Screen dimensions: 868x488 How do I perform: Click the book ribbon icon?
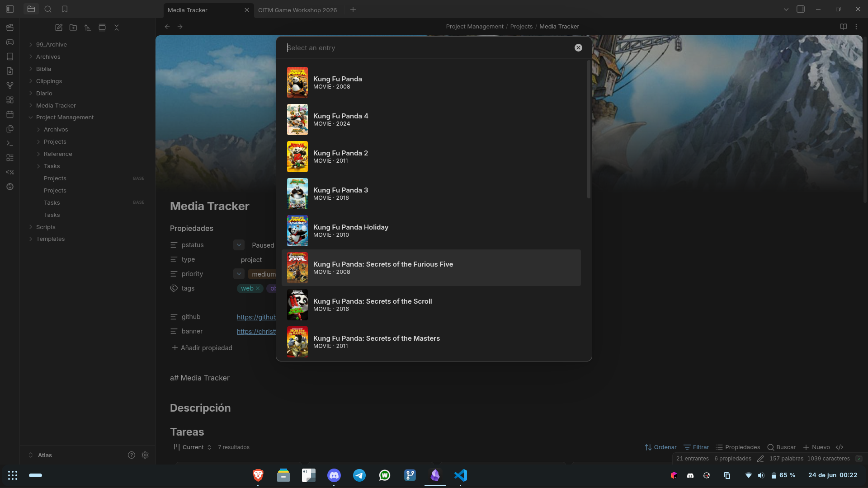[10, 56]
